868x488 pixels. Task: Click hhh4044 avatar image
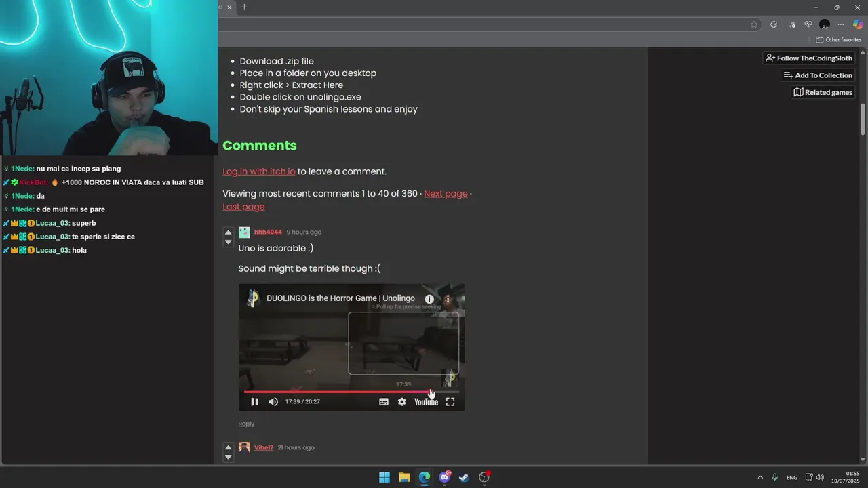click(244, 232)
